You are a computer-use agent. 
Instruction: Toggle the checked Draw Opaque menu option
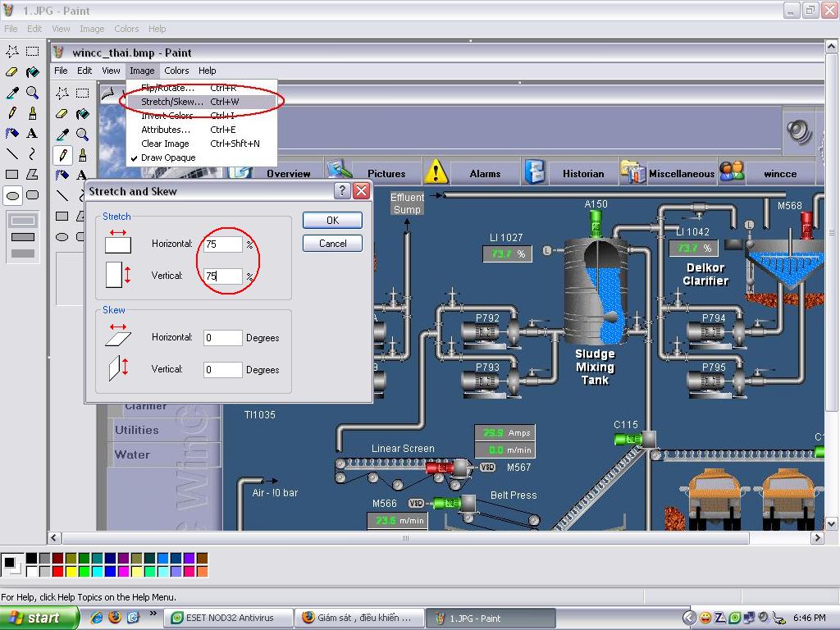(168, 157)
